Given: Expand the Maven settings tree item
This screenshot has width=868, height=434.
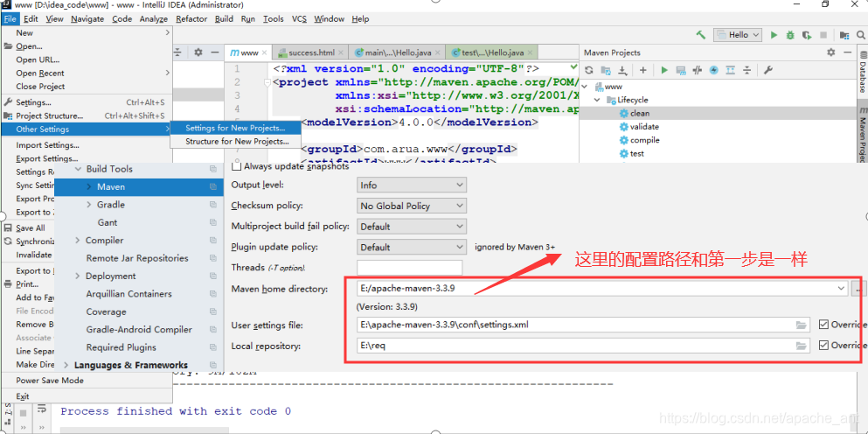Looking at the screenshot, I should tap(89, 187).
